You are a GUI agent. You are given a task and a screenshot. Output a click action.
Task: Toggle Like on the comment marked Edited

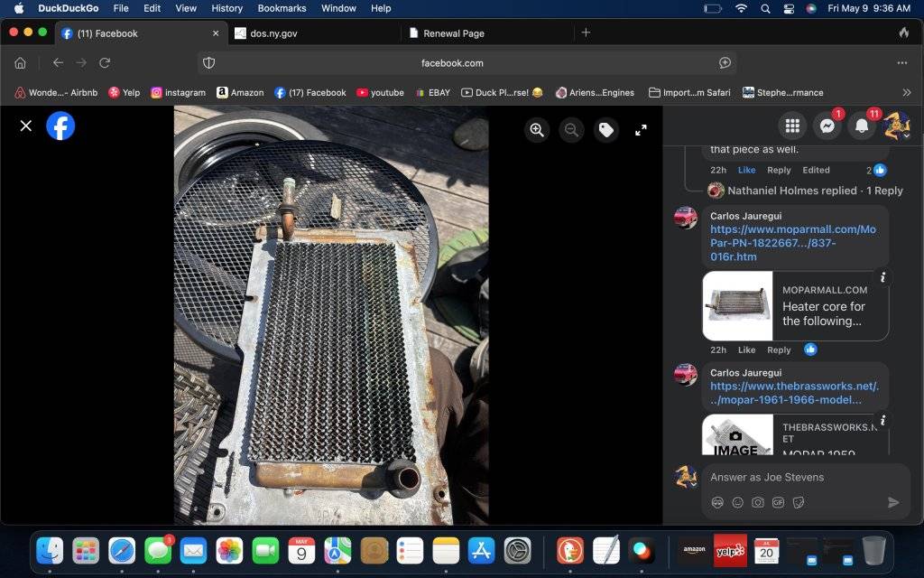[x=746, y=170]
